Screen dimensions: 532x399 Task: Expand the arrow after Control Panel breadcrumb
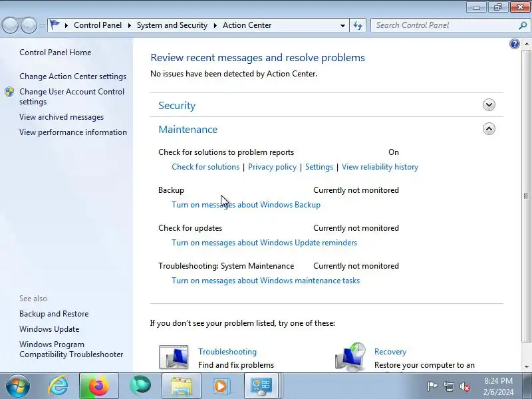[x=129, y=25]
